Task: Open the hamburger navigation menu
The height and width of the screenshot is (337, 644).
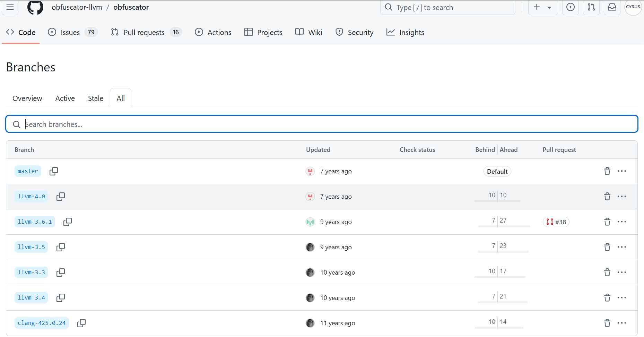Action: point(10,7)
